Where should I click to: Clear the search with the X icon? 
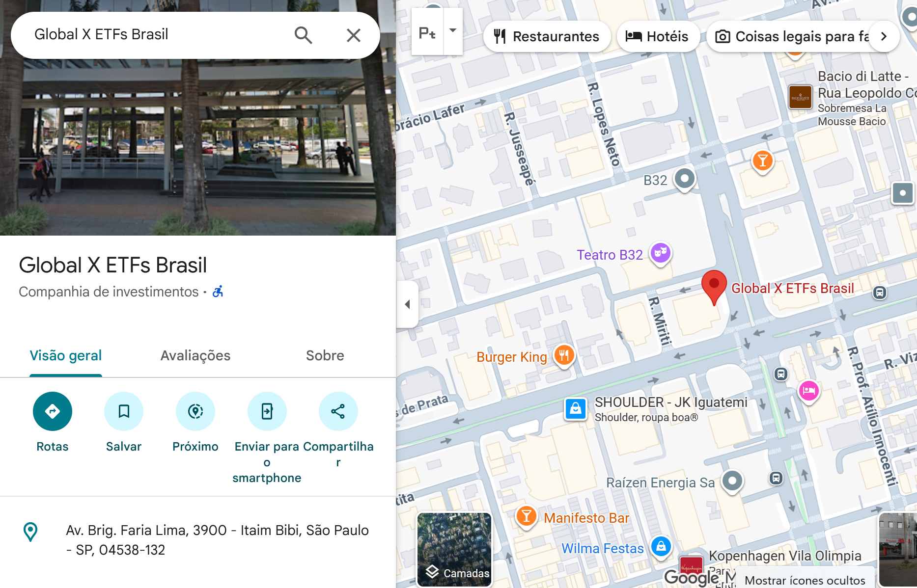(354, 35)
